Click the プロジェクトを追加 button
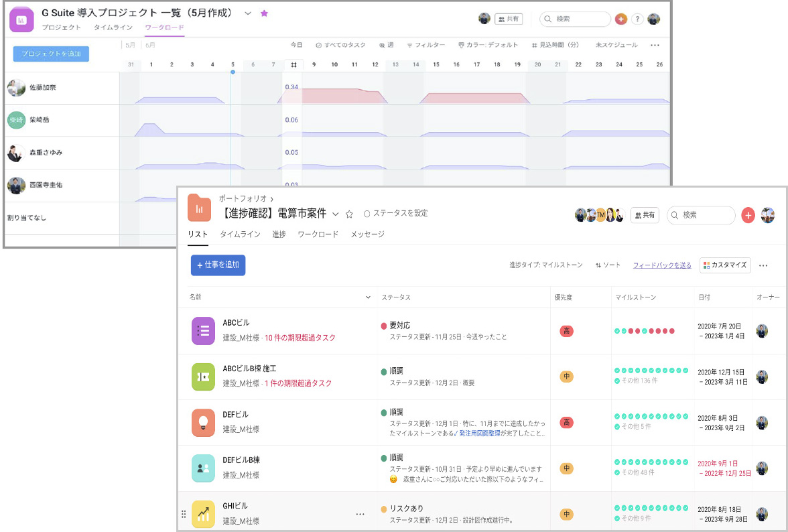The height and width of the screenshot is (532, 788). [x=51, y=54]
